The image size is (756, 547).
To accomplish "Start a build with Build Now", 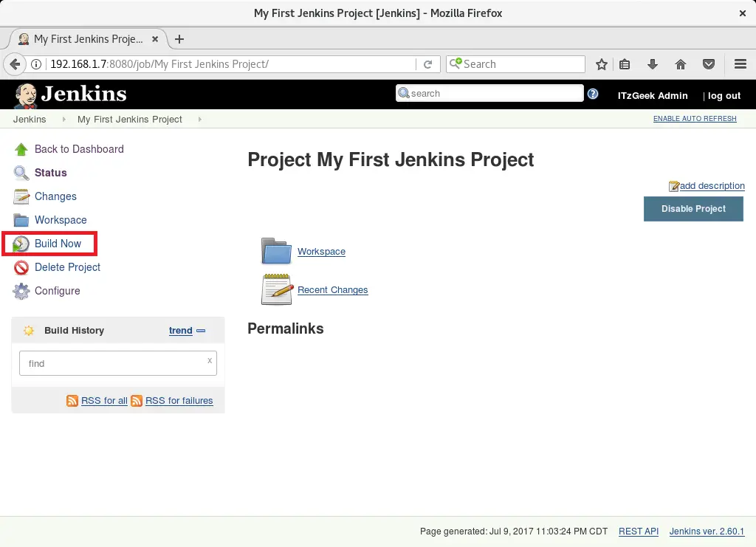I will click(x=58, y=244).
